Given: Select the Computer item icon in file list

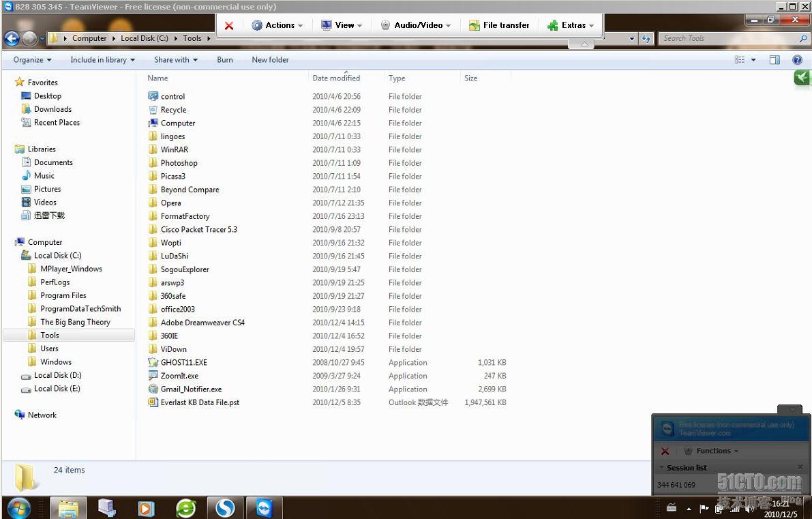Looking at the screenshot, I should [x=153, y=123].
